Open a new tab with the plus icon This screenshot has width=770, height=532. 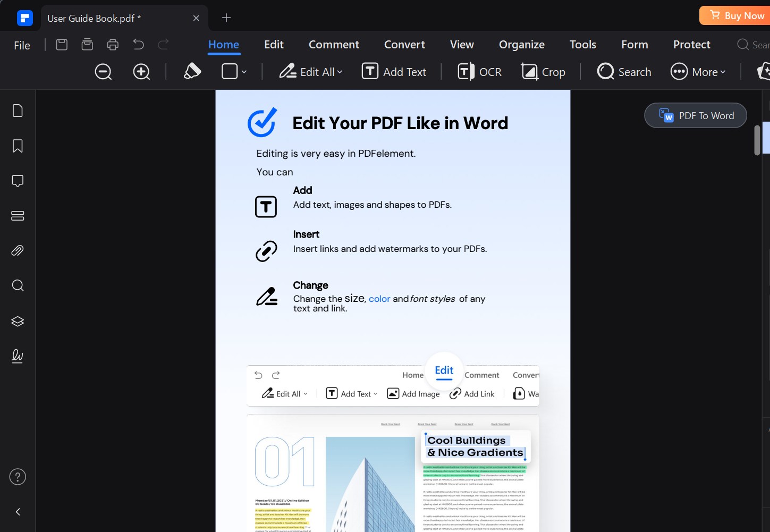[x=226, y=18]
